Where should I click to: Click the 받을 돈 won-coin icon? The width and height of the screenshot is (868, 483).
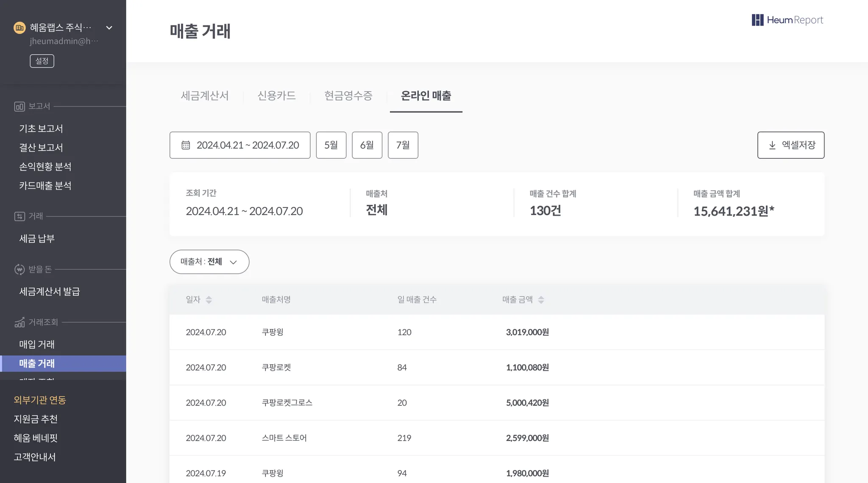tap(19, 269)
